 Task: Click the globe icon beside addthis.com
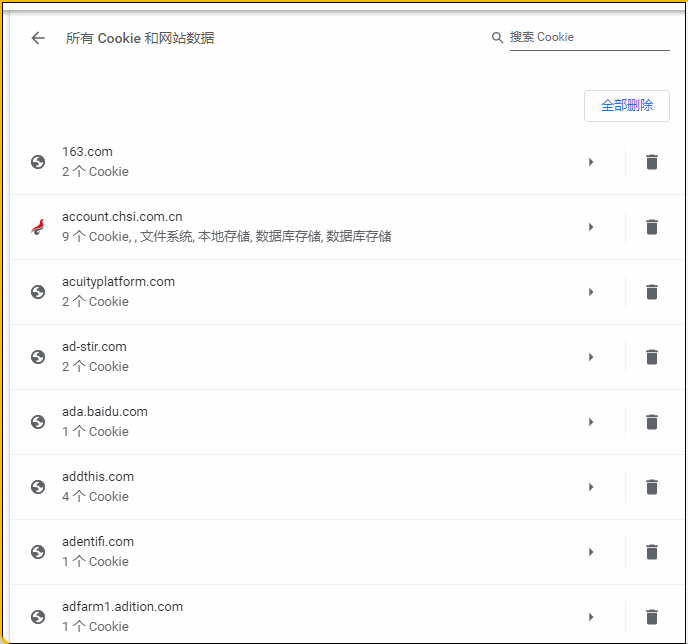38,487
